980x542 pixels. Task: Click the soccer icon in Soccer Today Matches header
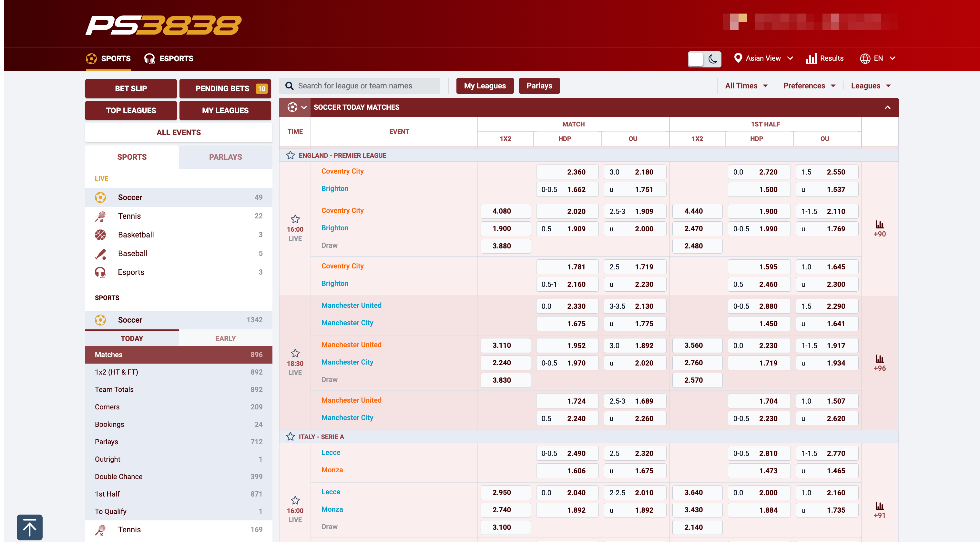pyautogui.click(x=292, y=107)
